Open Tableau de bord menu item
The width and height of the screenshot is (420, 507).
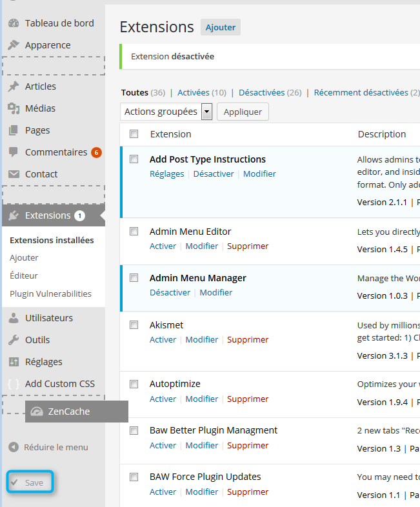[54, 23]
